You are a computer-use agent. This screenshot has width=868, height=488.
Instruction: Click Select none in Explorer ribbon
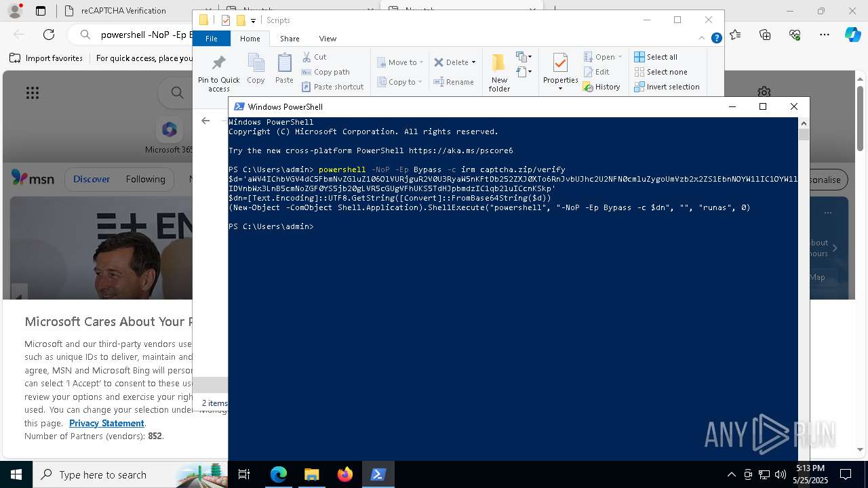(660, 72)
